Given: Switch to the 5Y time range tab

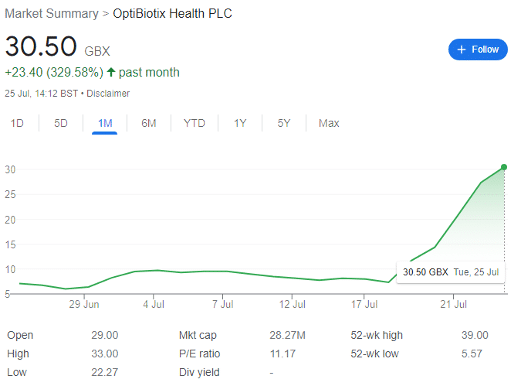Looking at the screenshot, I should 284,123.
